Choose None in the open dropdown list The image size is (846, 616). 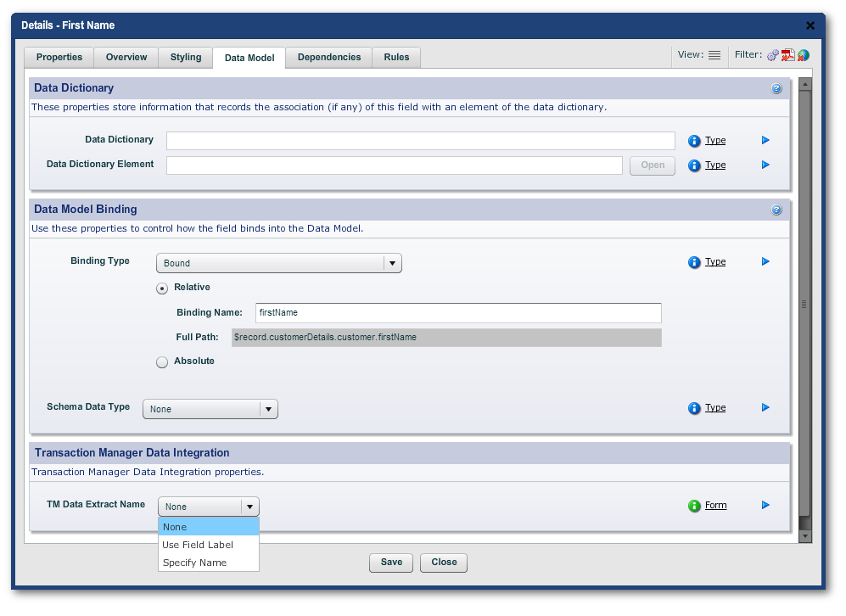pyautogui.click(x=208, y=527)
